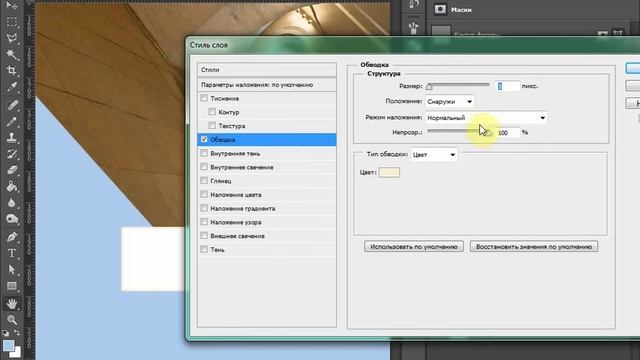Select the Eyedropper tool
Viewport: 640px width, 360px height.
click(x=12, y=87)
